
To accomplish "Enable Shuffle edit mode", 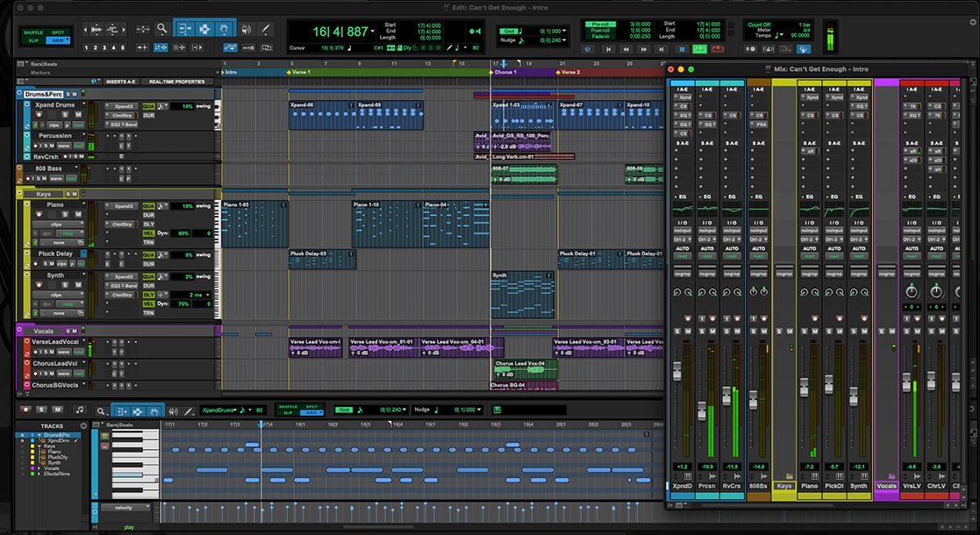I will click(33, 32).
